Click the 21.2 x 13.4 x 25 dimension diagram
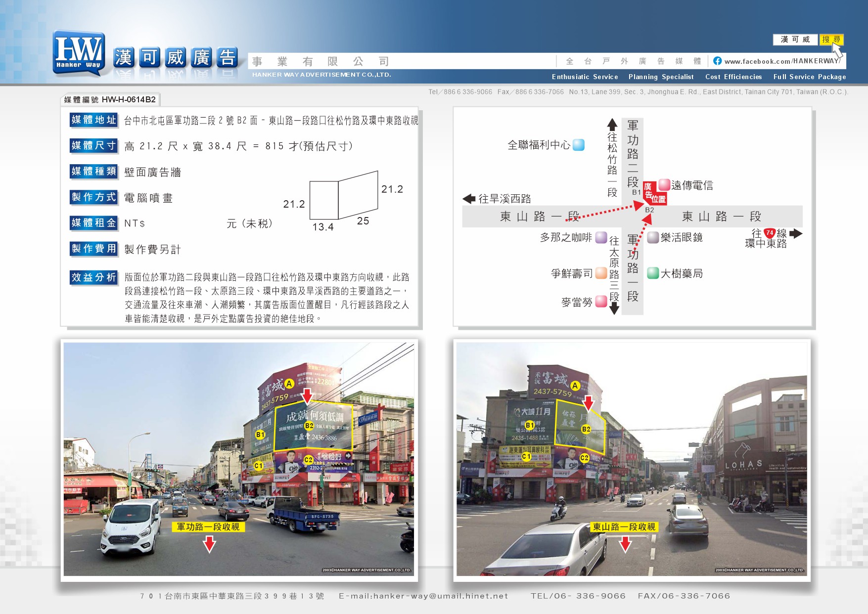The height and width of the screenshot is (614, 868). pyautogui.click(x=343, y=201)
